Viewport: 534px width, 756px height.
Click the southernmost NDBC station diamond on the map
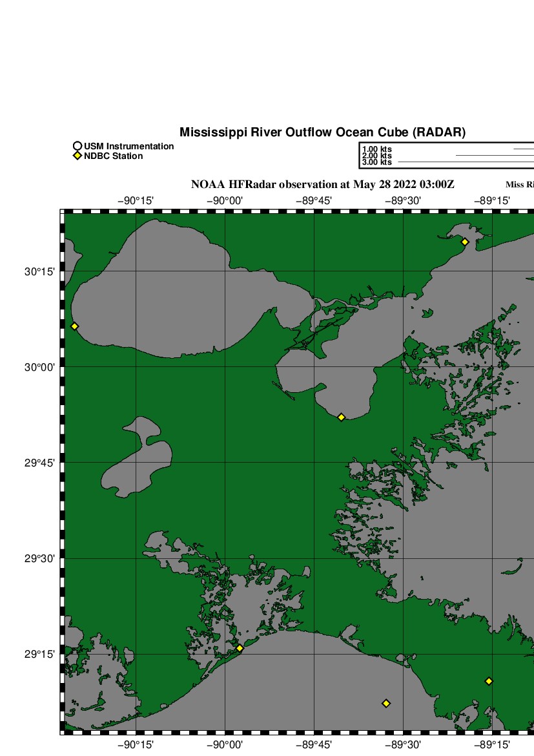click(386, 703)
